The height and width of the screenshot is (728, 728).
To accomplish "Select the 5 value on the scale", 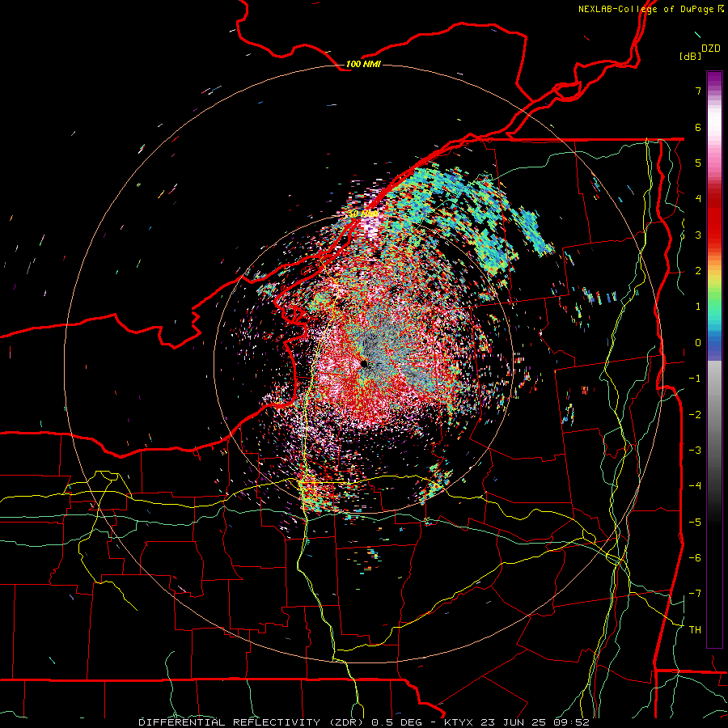I will pos(698,163).
